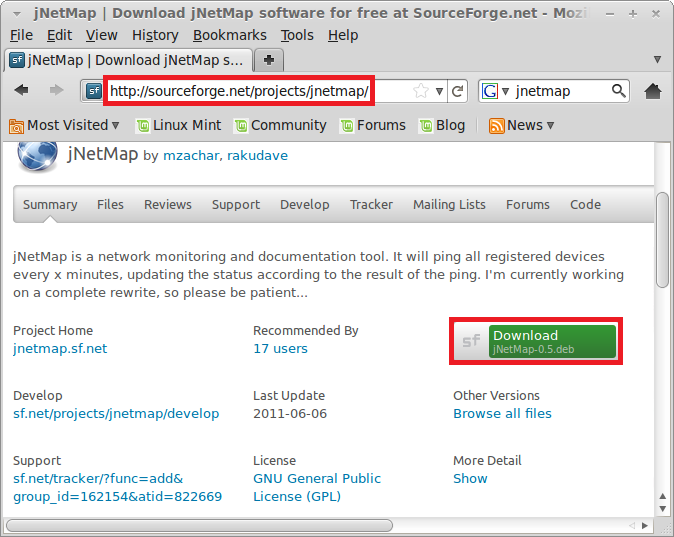Click the vertical scrollbar thumb
The height and width of the screenshot is (537, 674).
click(662, 239)
